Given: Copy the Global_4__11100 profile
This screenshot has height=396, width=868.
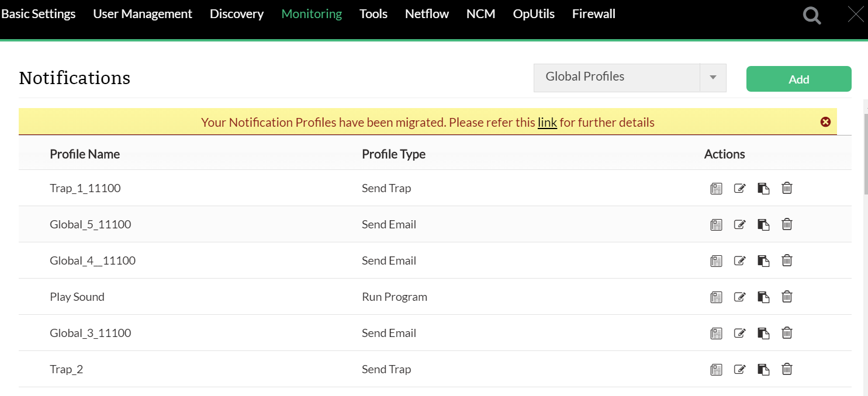Looking at the screenshot, I should point(763,260).
